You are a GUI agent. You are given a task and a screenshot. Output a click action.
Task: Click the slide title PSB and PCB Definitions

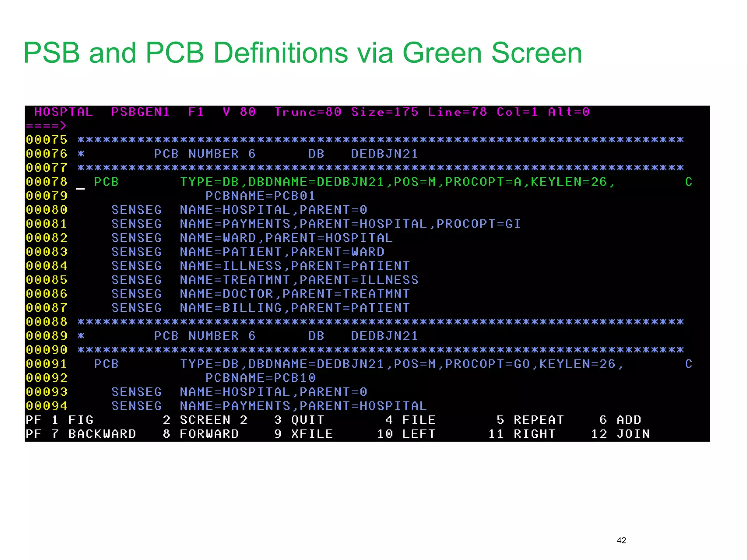(x=302, y=53)
